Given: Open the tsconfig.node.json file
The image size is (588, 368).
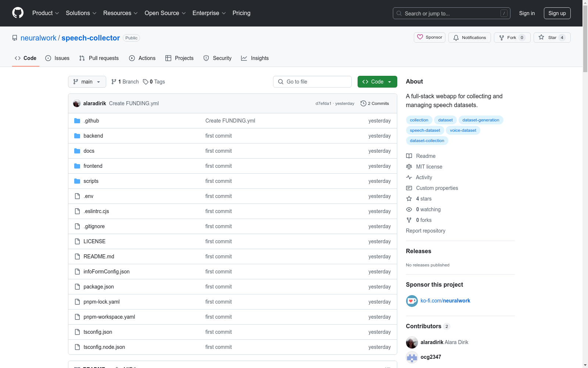Looking at the screenshot, I should click(x=104, y=347).
